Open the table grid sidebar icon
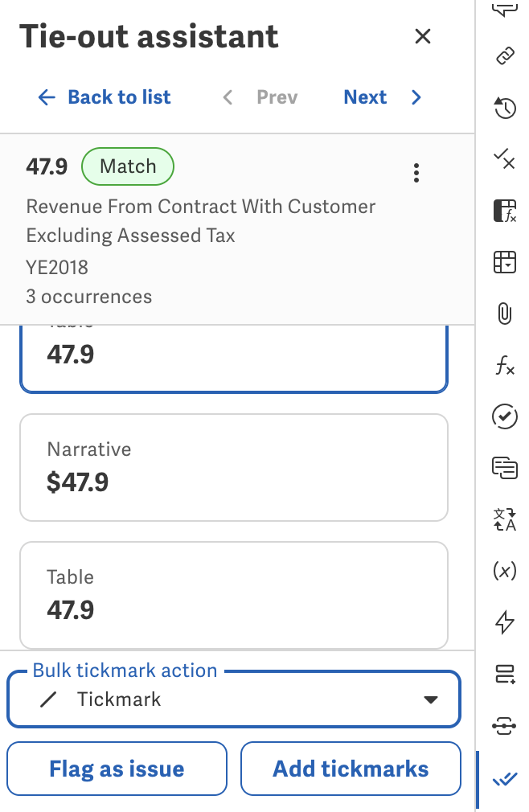 (505, 261)
